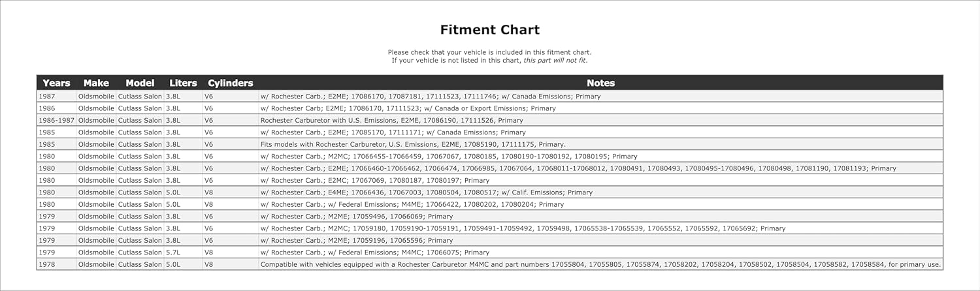Click the "Please check that your vehicle" line
This screenshot has width=980, height=291.
[489, 52]
